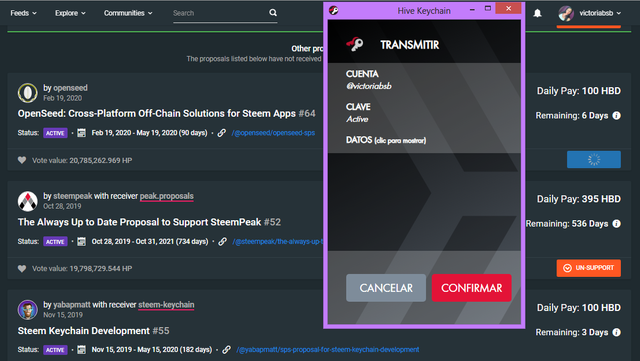The image size is (640, 361).
Task: Open the openseed author profile
Action: click(70, 88)
